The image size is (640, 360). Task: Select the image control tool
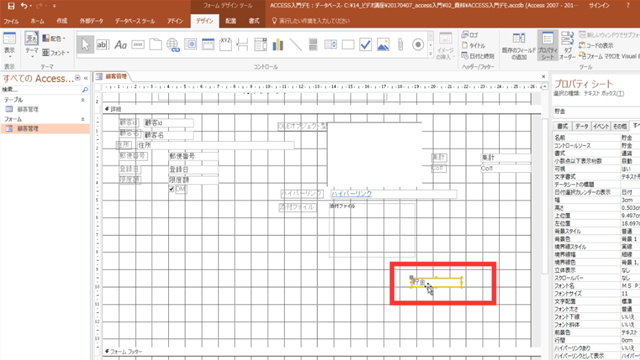383,44
